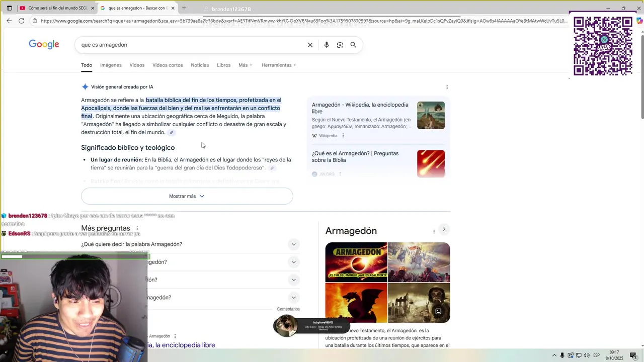Open Armagedón knowledge panel three-dot menu
644x362 pixels.
pyautogui.click(x=434, y=231)
